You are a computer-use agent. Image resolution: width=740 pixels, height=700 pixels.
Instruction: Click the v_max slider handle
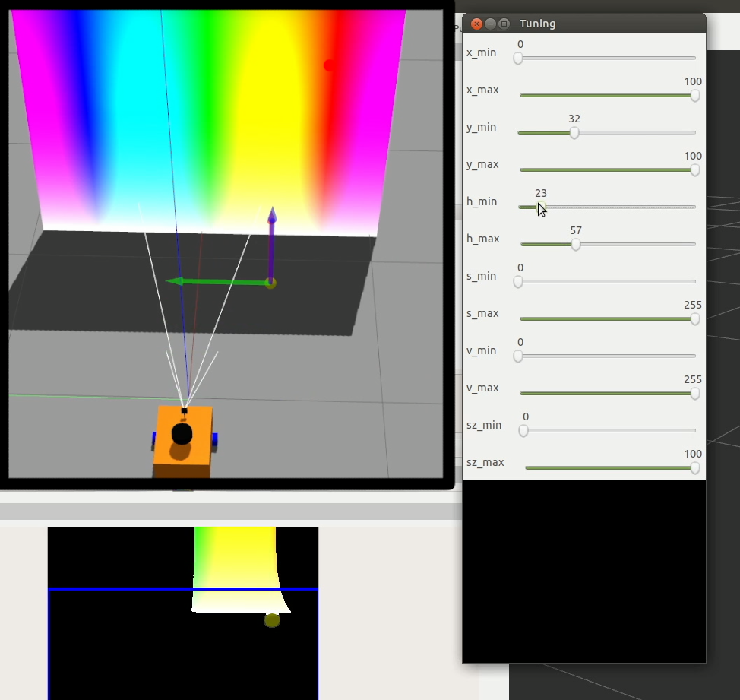pos(694,393)
